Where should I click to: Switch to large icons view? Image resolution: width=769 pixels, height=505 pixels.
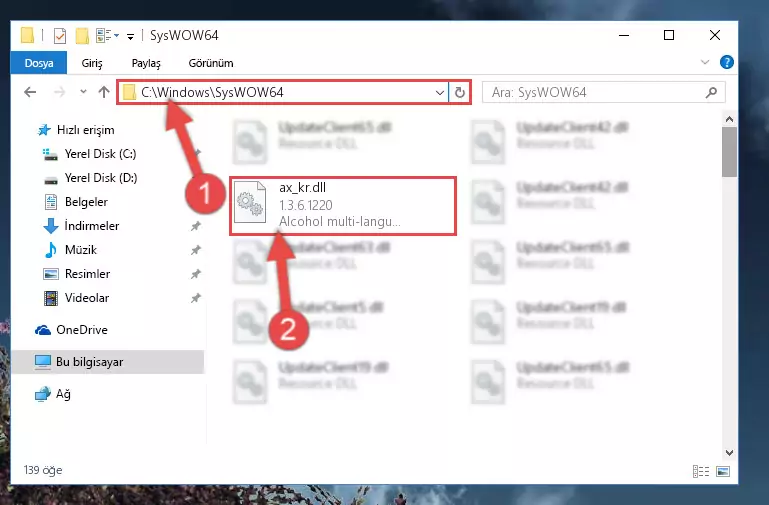pyautogui.click(x=723, y=472)
